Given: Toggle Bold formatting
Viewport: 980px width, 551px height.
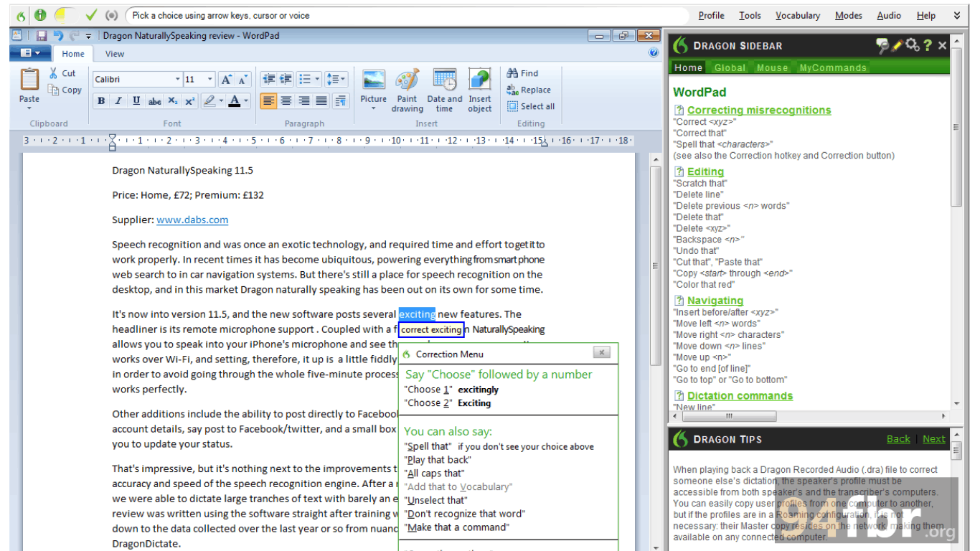Looking at the screenshot, I should [101, 101].
